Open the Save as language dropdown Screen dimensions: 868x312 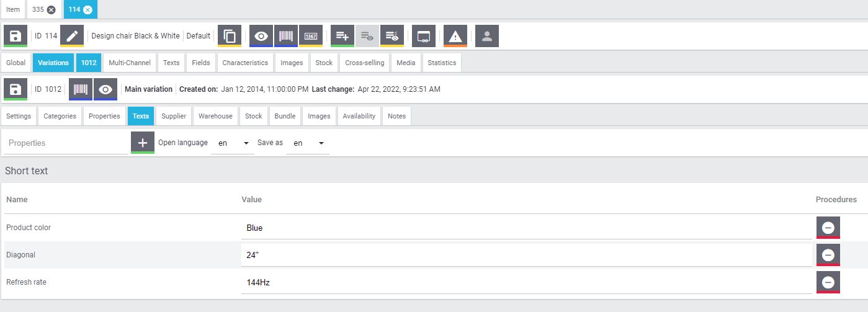point(308,143)
